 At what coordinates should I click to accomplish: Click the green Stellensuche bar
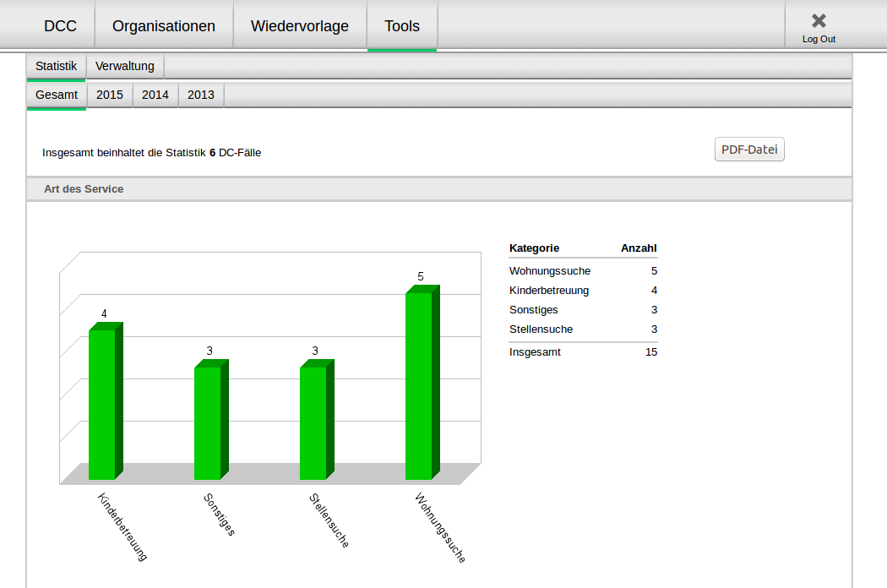point(313,422)
